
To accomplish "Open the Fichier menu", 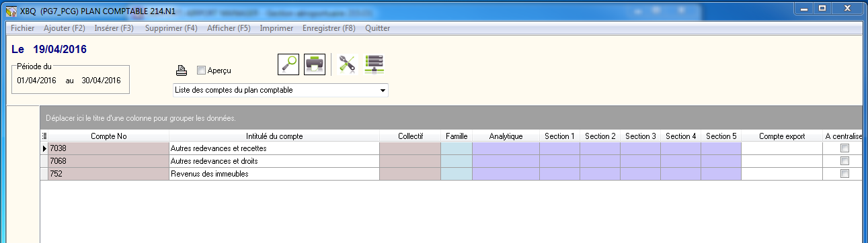I will pyautogui.click(x=23, y=28).
